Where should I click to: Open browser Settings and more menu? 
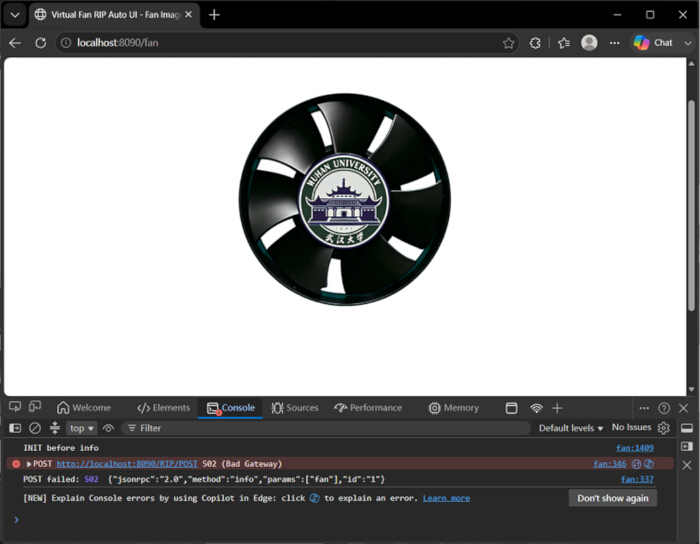pos(615,43)
